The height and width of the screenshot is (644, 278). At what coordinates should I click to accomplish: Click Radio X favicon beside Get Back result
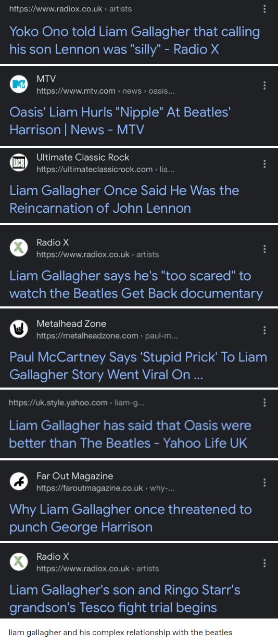click(x=19, y=248)
